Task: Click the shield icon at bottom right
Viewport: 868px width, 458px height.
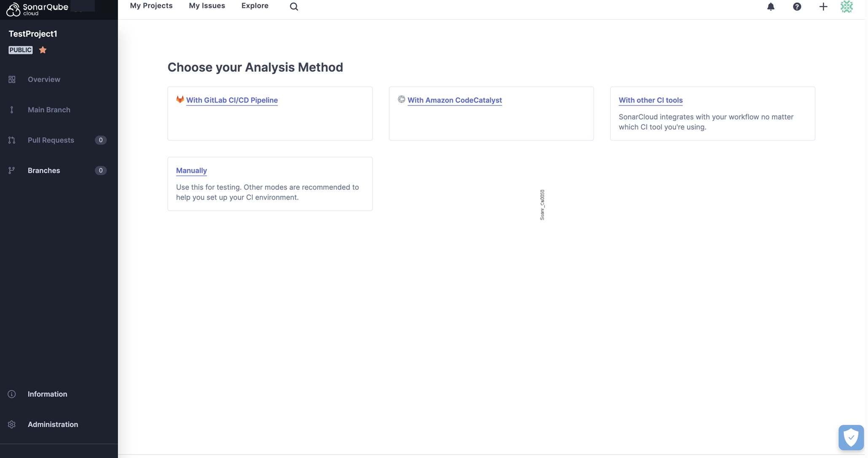Action: 851,437
